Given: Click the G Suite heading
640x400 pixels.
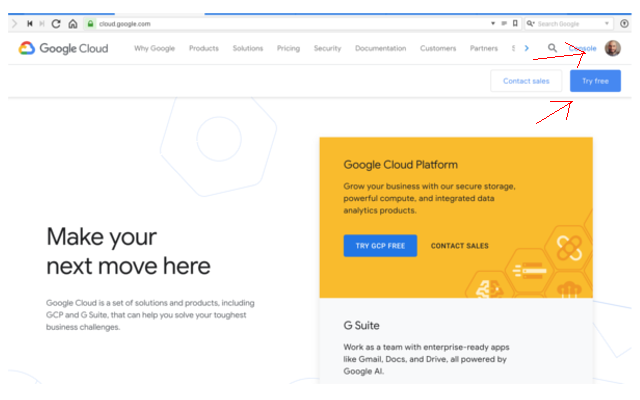Looking at the screenshot, I should (361, 325).
